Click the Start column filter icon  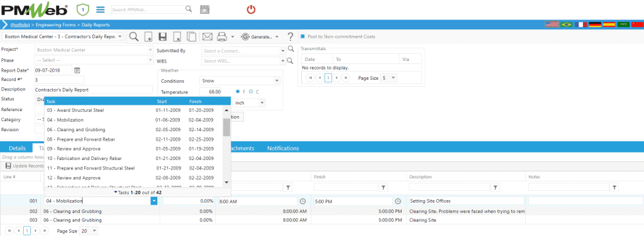(288, 187)
